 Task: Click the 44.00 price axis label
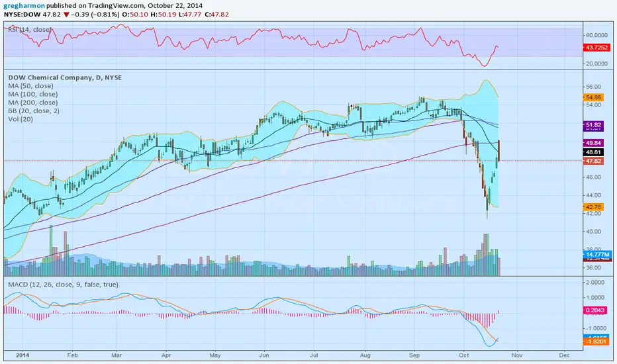pyautogui.click(x=593, y=195)
